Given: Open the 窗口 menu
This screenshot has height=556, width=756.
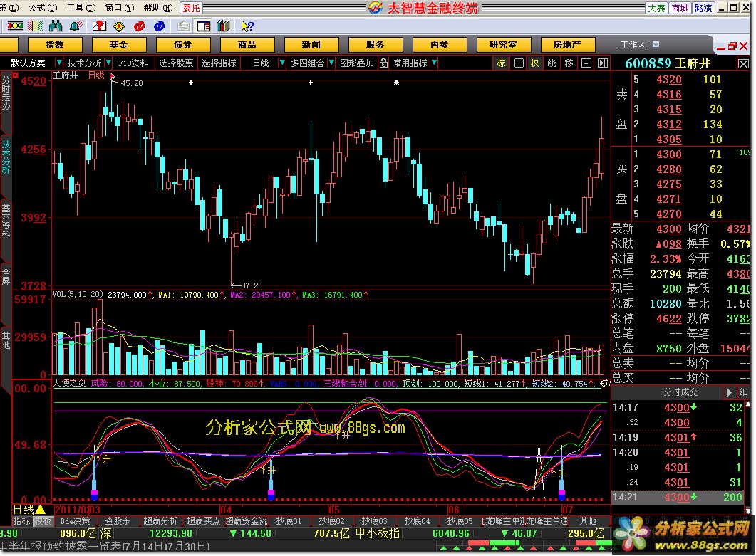Looking at the screenshot, I should pos(120,8).
